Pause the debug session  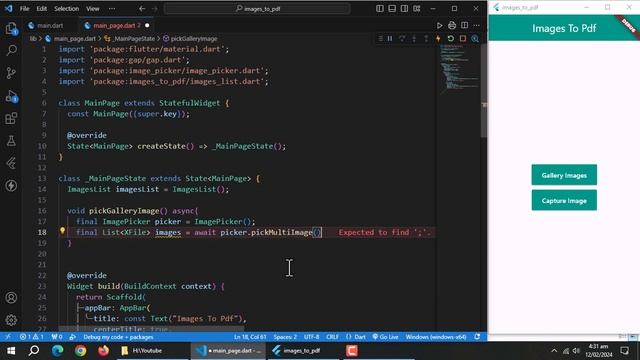pos(390,38)
